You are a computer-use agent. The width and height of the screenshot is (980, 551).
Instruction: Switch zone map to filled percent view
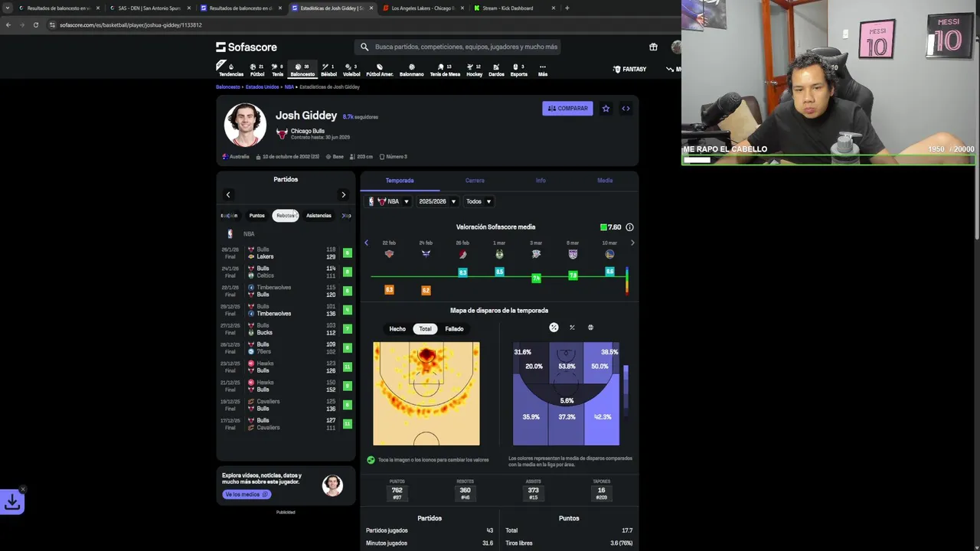(554, 328)
